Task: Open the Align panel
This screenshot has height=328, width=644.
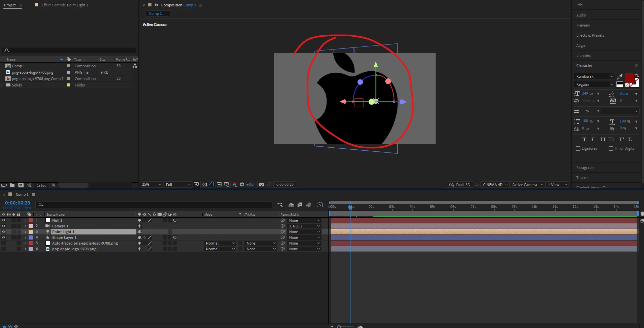Action: click(x=580, y=45)
